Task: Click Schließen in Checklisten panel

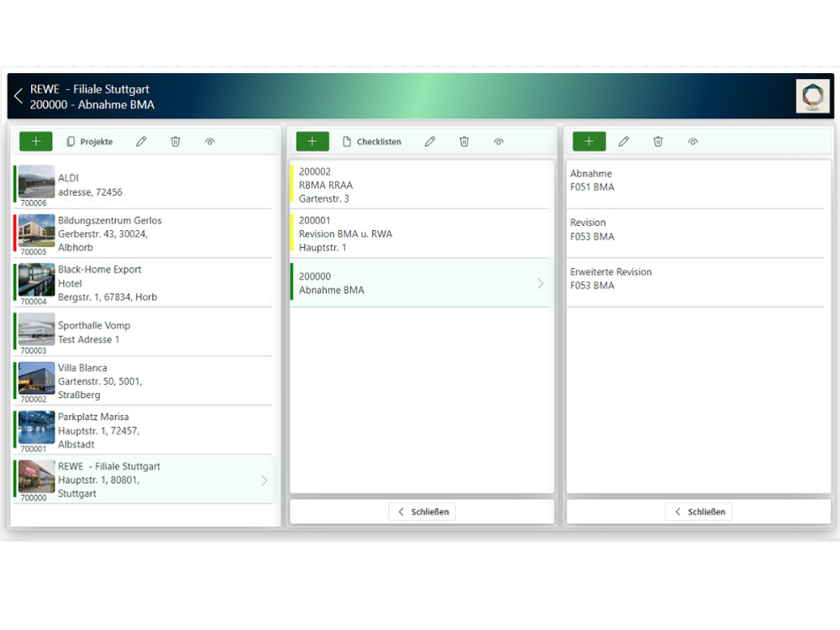Action: 423,512
